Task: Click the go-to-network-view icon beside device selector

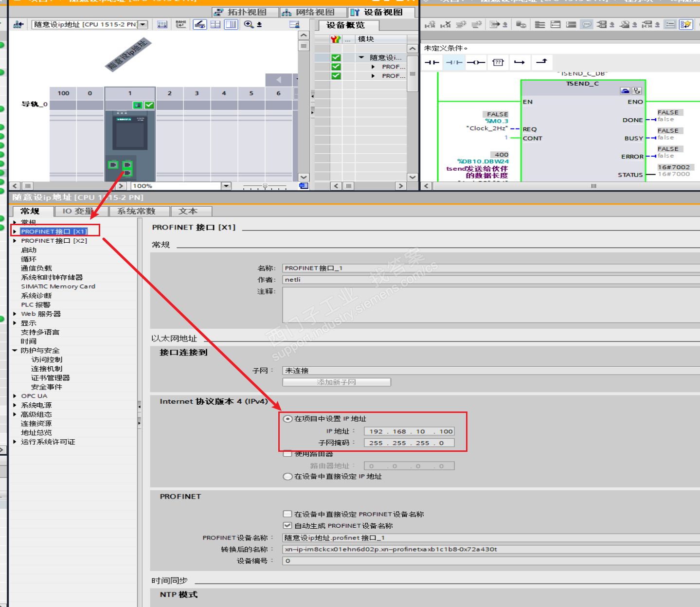Action: [18, 24]
